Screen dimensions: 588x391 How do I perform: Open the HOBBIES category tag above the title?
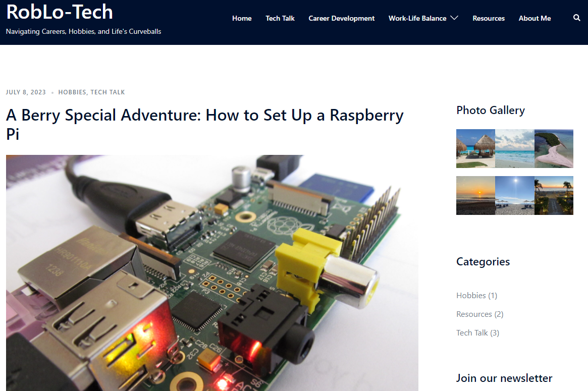tap(72, 92)
